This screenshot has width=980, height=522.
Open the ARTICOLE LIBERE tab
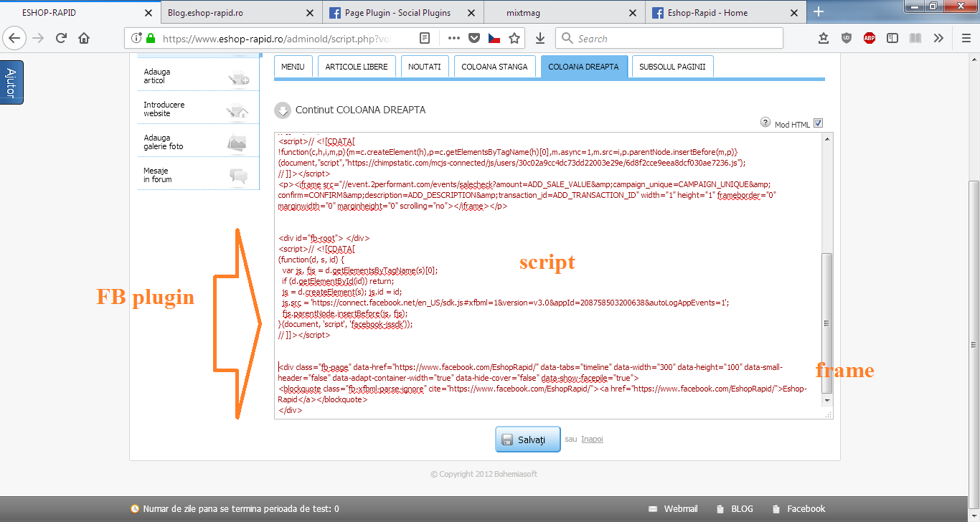point(357,66)
